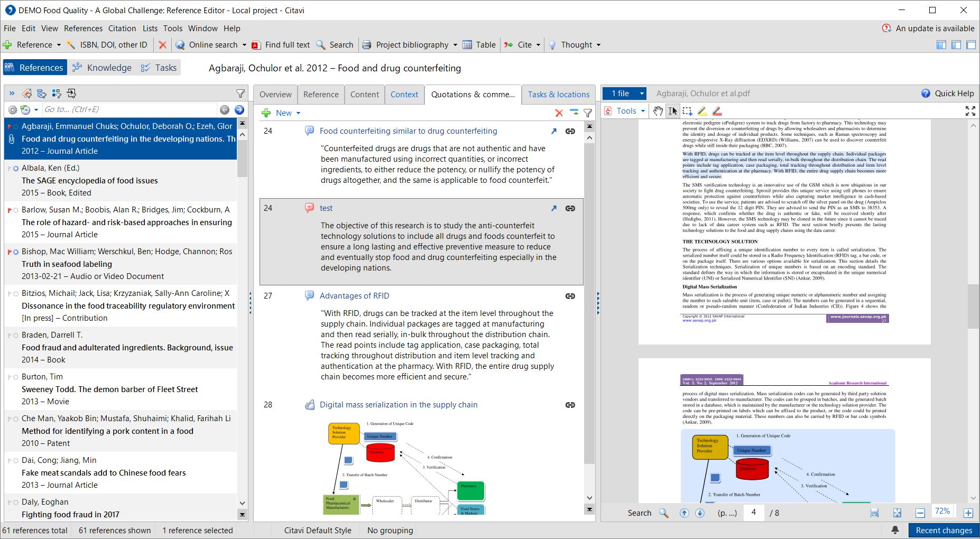Open the References menu

click(x=83, y=29)
